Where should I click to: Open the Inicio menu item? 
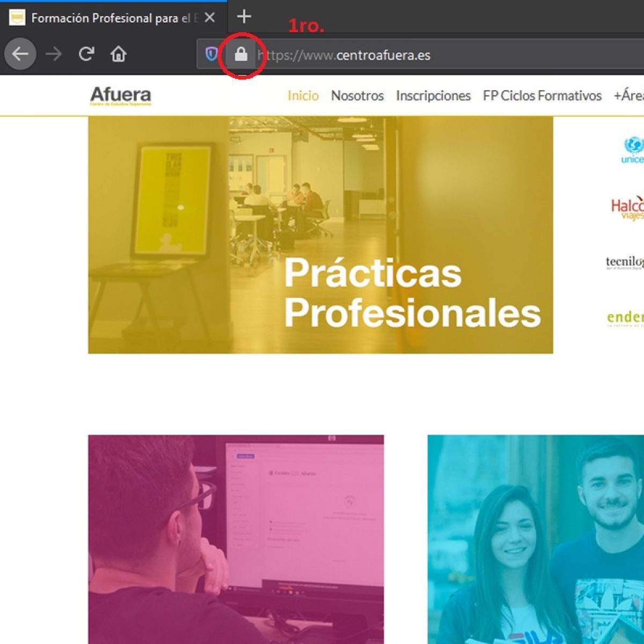[303, 96]
